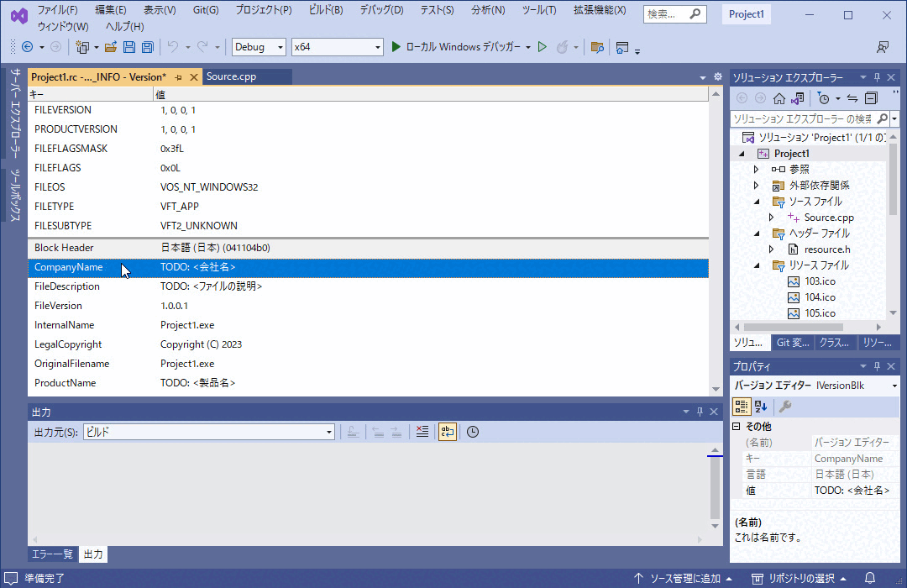Toggle pin on Project1.rc document tab
The image size is (907, 588).
[178, 77]
